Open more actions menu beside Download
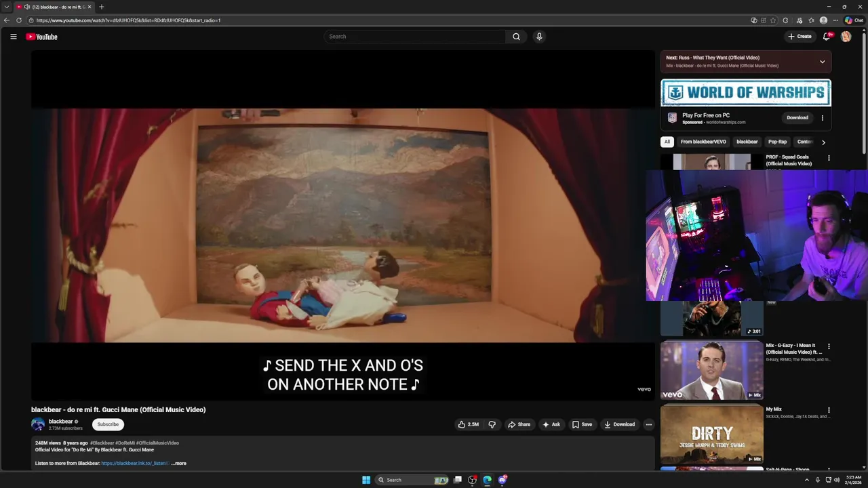Image resolution: width=868 pixels, height=488 pixels. tap(648, 424)
